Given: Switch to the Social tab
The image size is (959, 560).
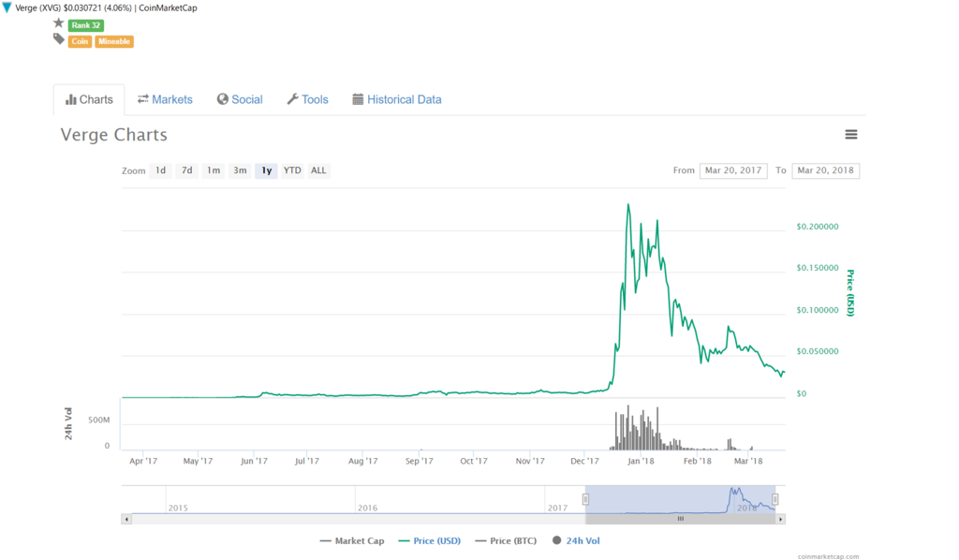Looking at the screenshot, I should click(240, 99).
